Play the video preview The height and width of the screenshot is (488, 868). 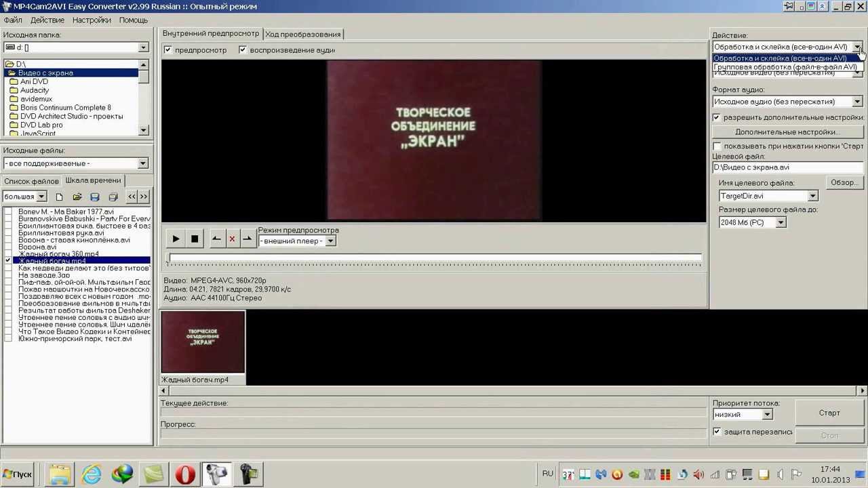pos(176,239)
